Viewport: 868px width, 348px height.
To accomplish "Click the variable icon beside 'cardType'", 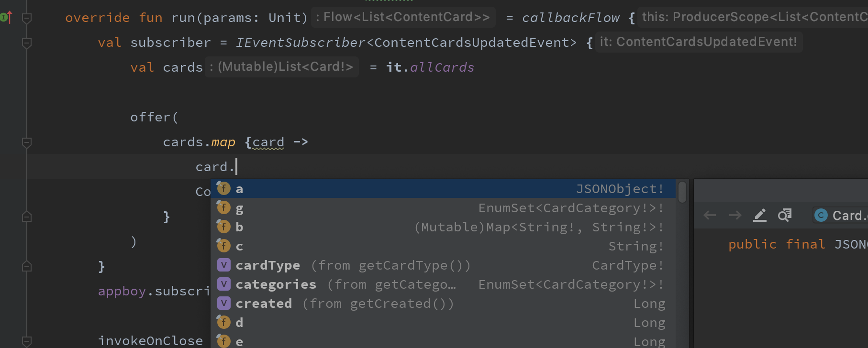I will [x=223, y=265].
